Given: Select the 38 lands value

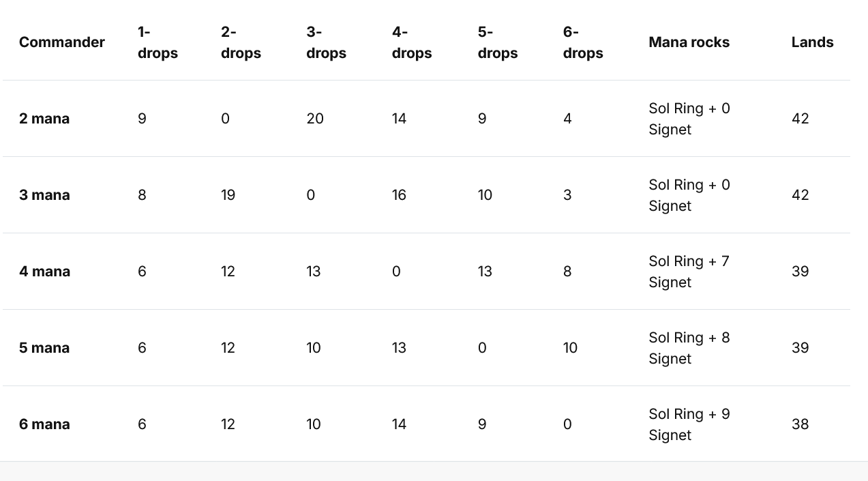Looking at the screenshot, I should coord(800,424).
